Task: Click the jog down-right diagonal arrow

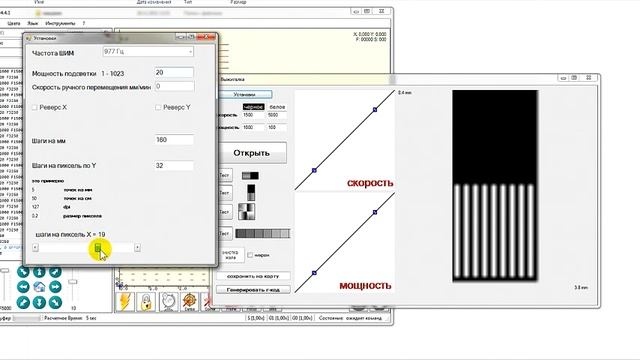Action: 55,302
